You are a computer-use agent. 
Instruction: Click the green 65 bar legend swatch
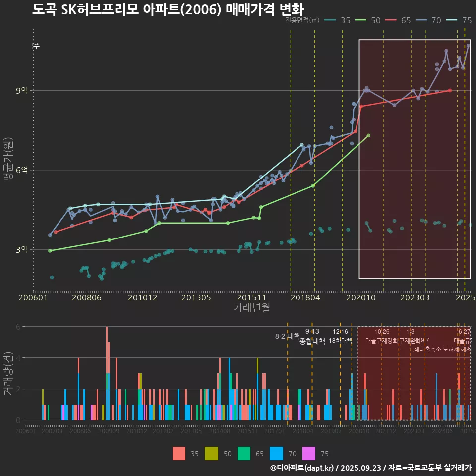coord(244,453)
